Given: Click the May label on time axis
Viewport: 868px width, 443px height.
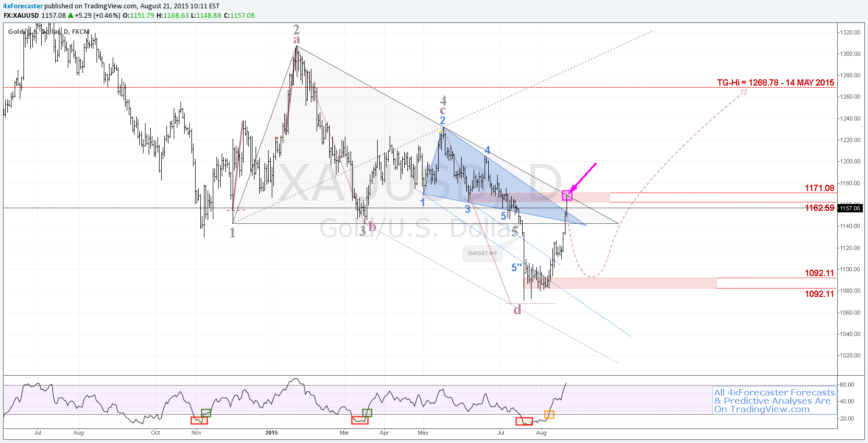Looking at the screenshot, I should (423, 433).
